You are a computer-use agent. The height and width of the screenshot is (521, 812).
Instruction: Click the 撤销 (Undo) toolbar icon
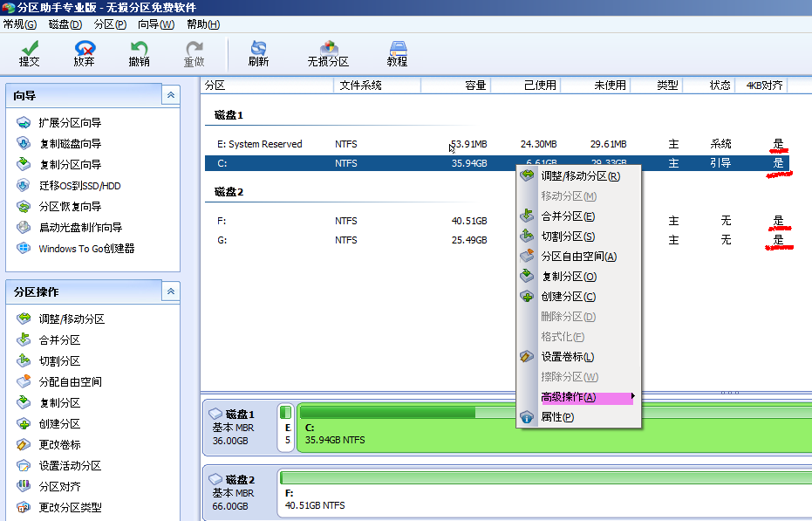[139, 53]
